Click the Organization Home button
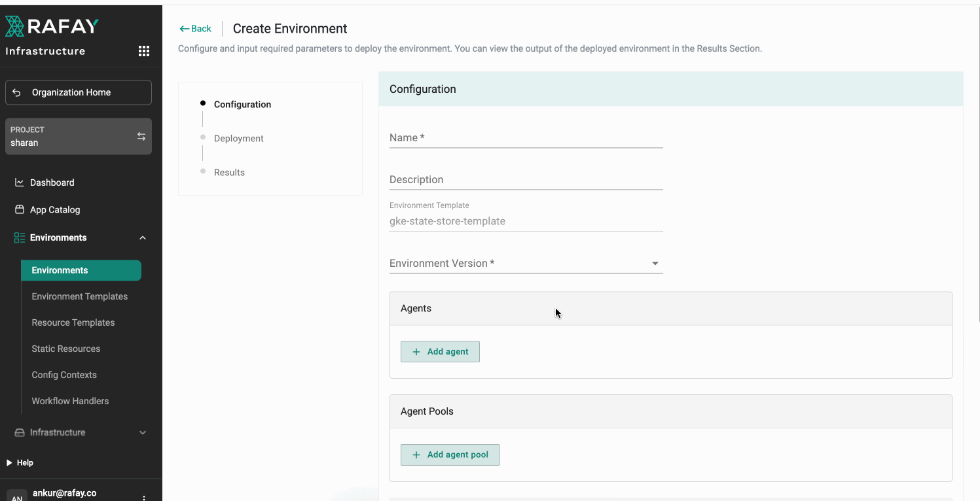 tap(79, 92)
